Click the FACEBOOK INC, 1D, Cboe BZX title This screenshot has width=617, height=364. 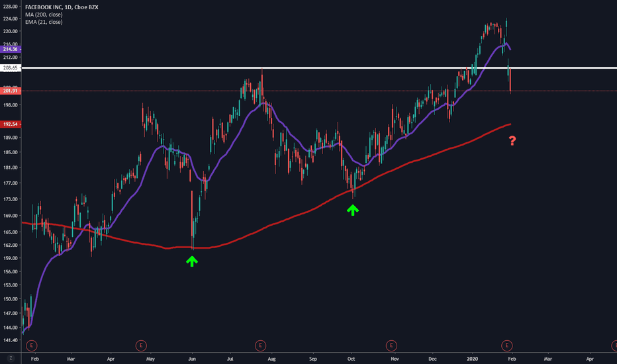[x=62, y=7]
